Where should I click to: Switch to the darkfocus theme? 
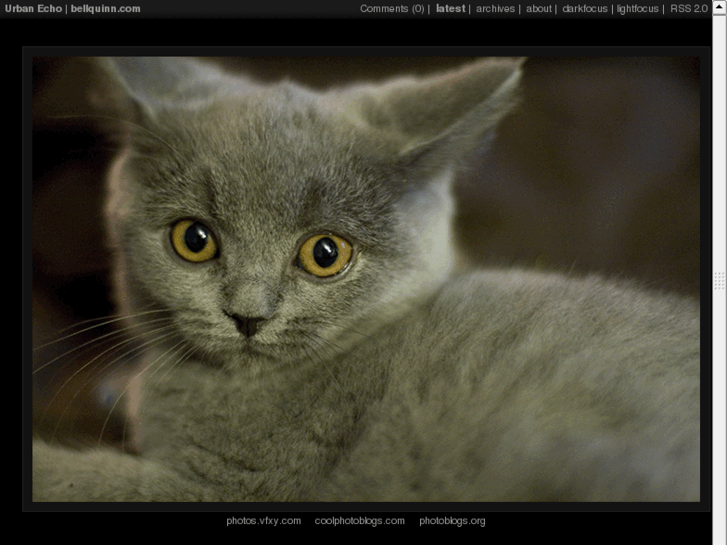(584, 9)
